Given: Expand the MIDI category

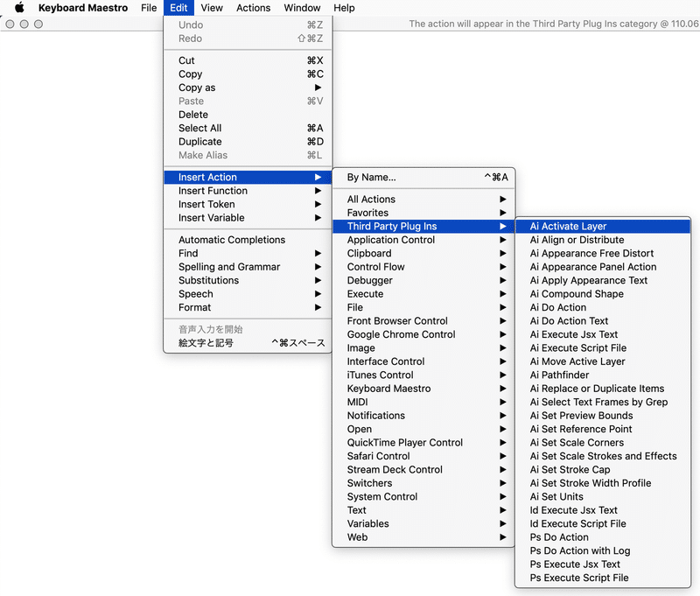Looking at the screenshot, I should [x=423, y=402].
